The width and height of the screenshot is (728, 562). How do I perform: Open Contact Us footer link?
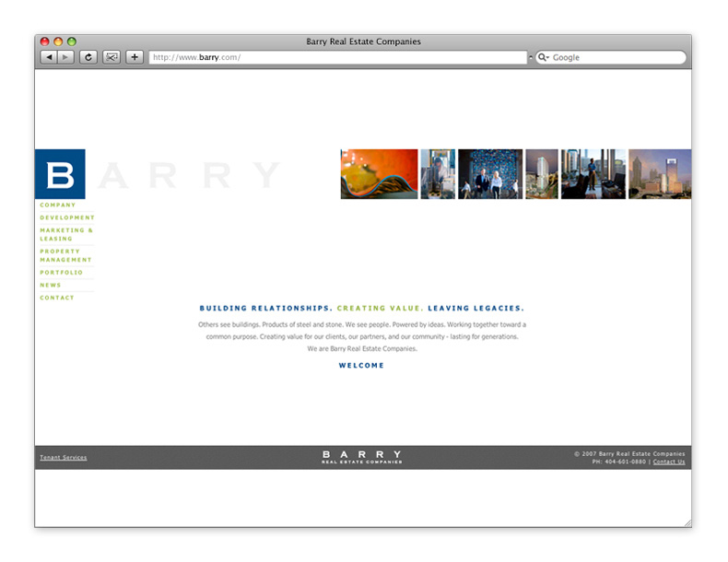[669, 462]
